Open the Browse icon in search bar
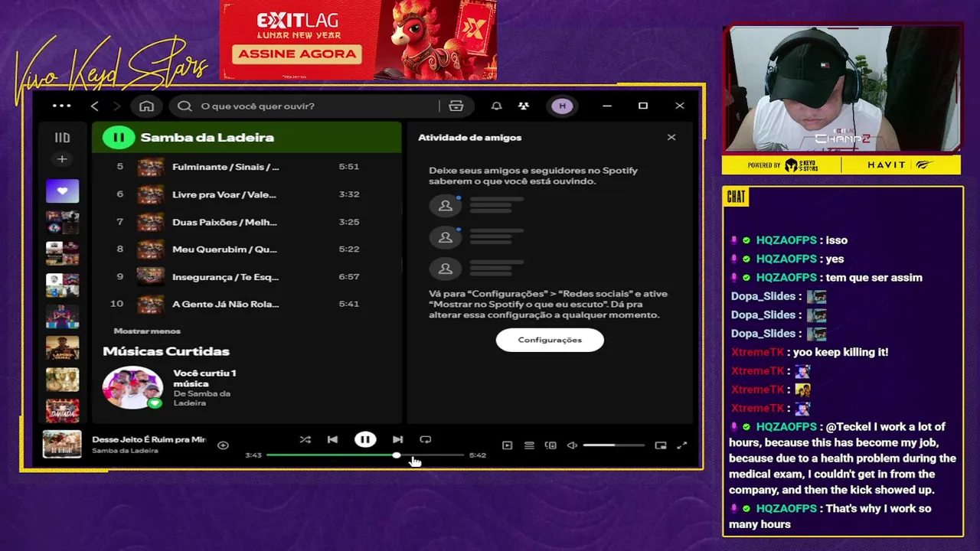Viewport: 980px width, 551px height. pos(456,106)
